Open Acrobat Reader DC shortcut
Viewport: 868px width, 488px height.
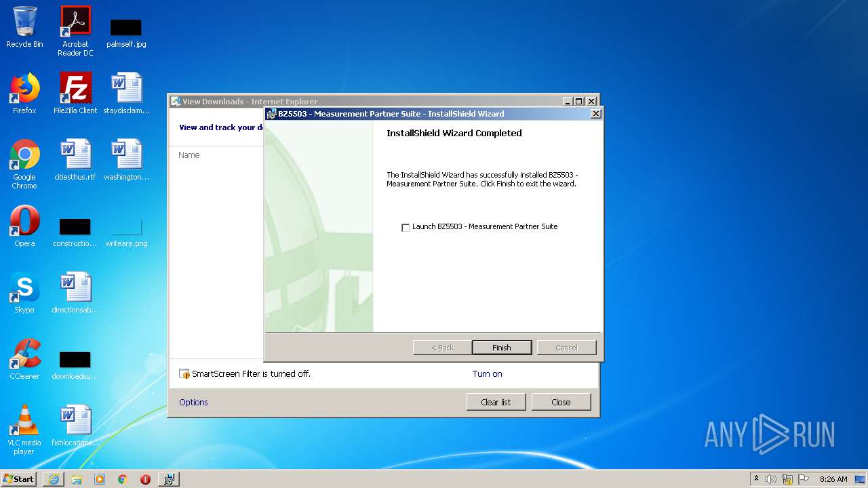pyautogui.click(x=75, y=31)
